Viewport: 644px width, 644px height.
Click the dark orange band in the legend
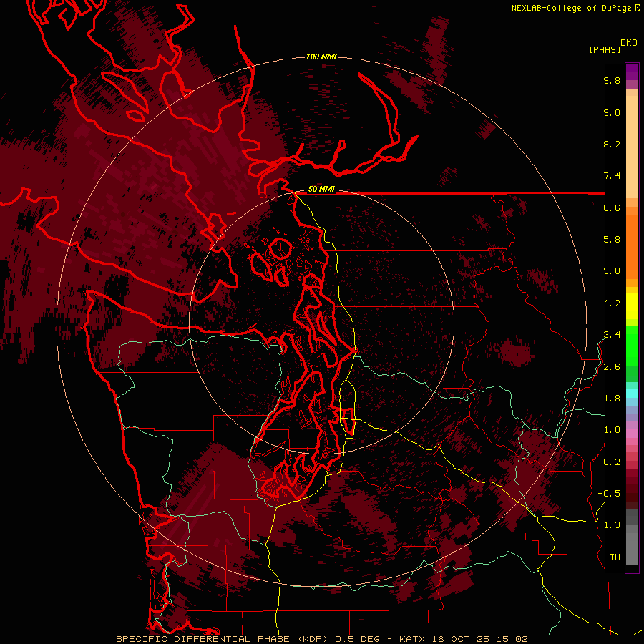coord(632,246)
